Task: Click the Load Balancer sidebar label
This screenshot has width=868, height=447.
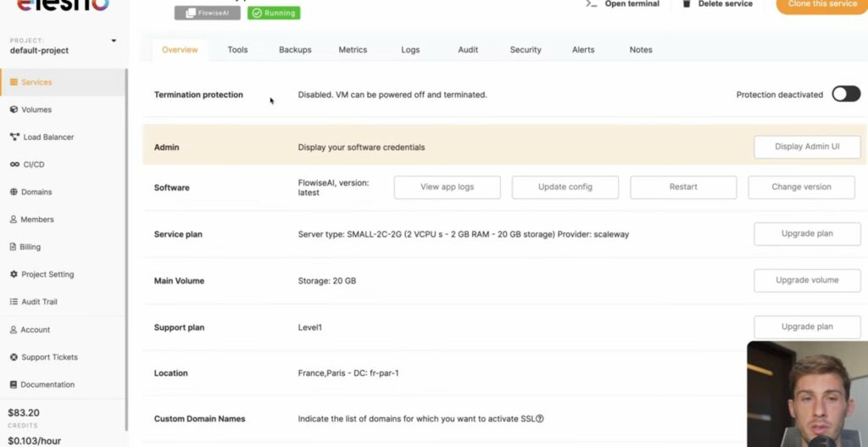Action: [48, 137]
